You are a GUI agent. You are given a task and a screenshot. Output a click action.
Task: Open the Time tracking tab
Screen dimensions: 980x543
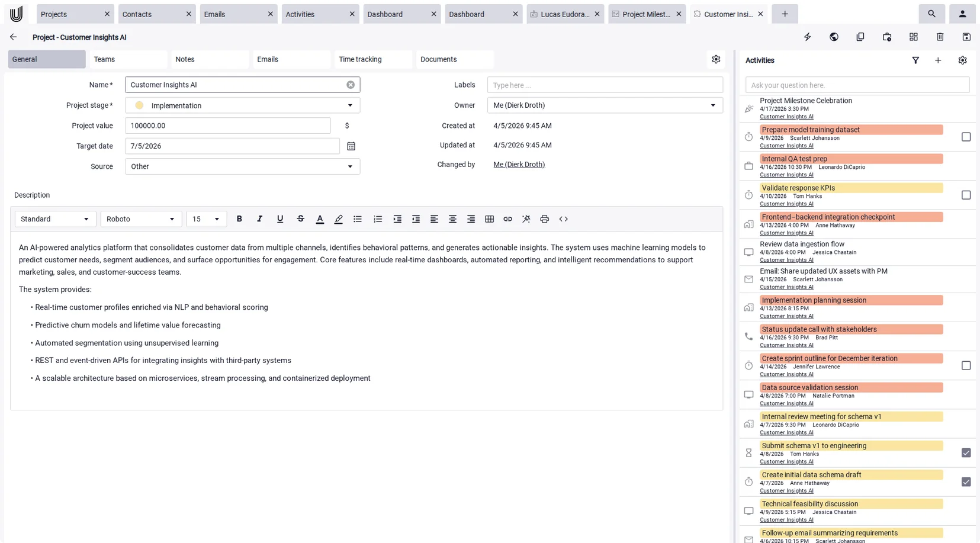click(x=374, y=59)
